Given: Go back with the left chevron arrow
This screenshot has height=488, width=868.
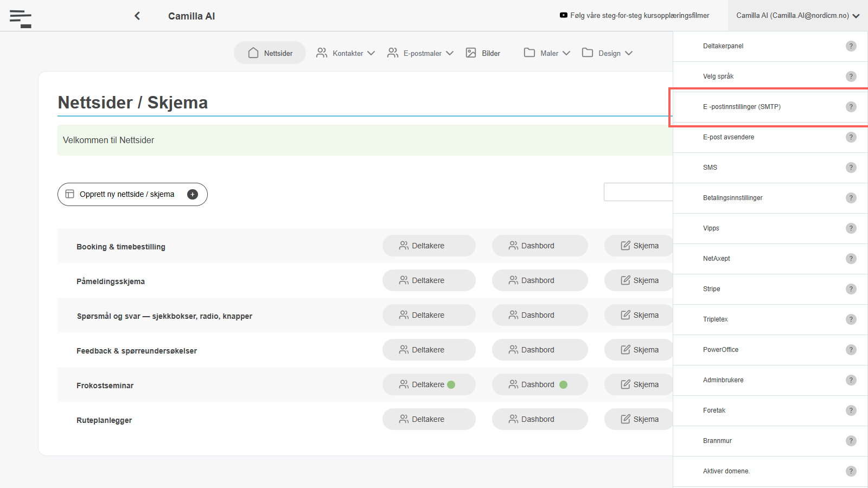Looking at the screenshot, I should [x=137, y=16].
